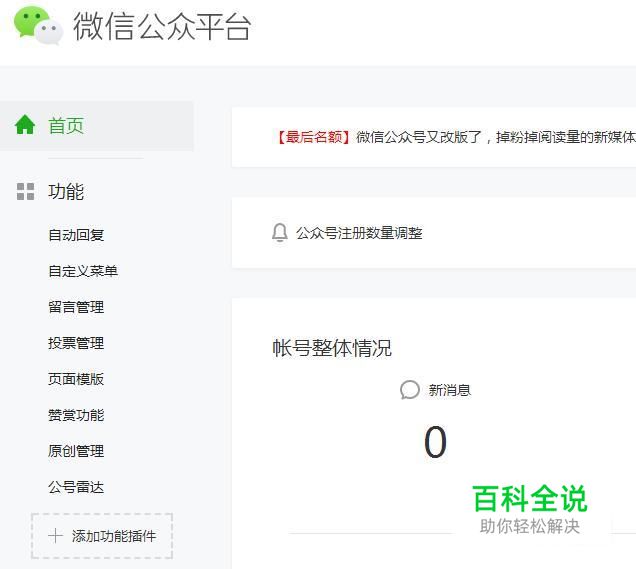This screenshot has height=569, width=636.
Task: Click the plus icon for adding plugins
Action: click(56, 536)
